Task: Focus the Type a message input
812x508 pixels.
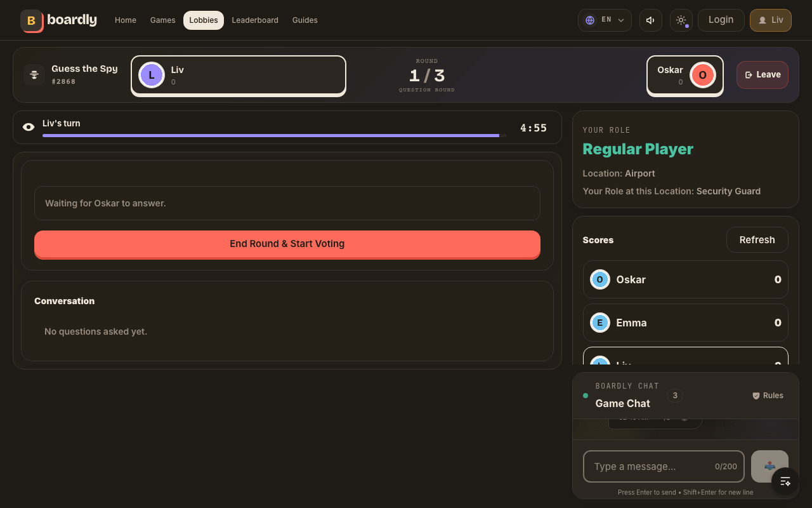Action: coord(664,467)
